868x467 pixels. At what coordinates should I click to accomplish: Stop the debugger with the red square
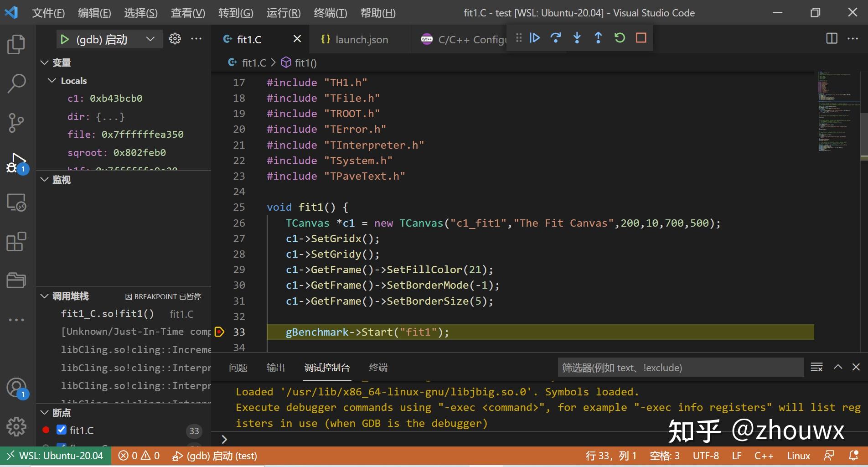[641, 38]
